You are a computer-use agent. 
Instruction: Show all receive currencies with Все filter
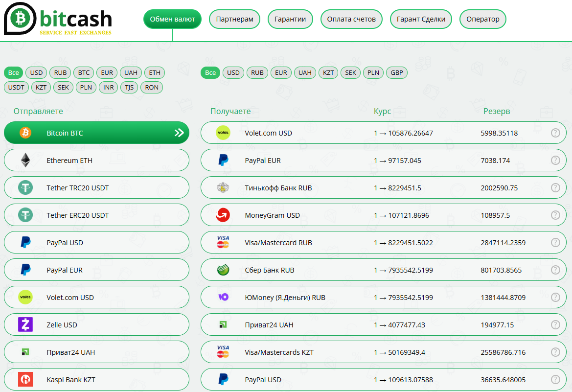coord(210,72)
